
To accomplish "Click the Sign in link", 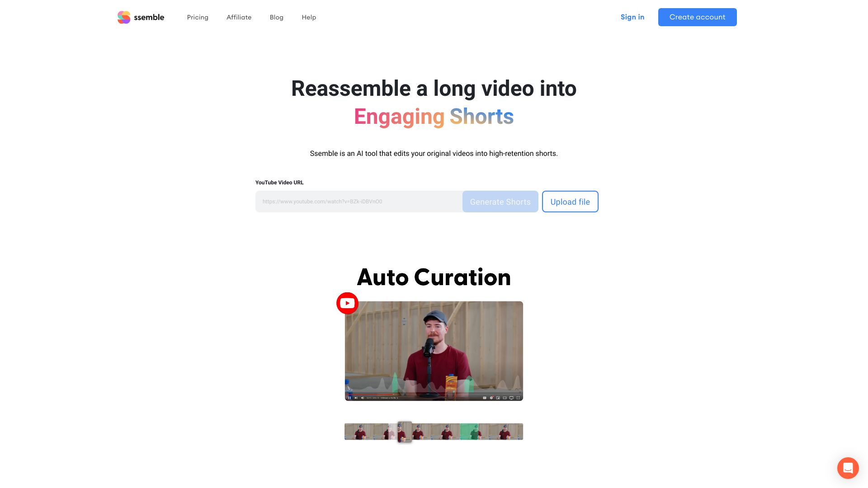I will coord(632,17).
